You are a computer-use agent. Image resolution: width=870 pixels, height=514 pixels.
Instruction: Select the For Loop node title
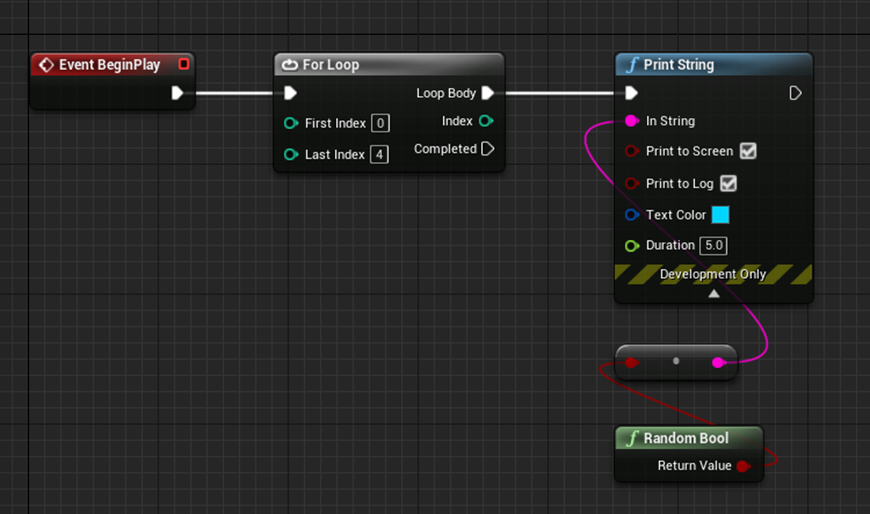[331, 65]
